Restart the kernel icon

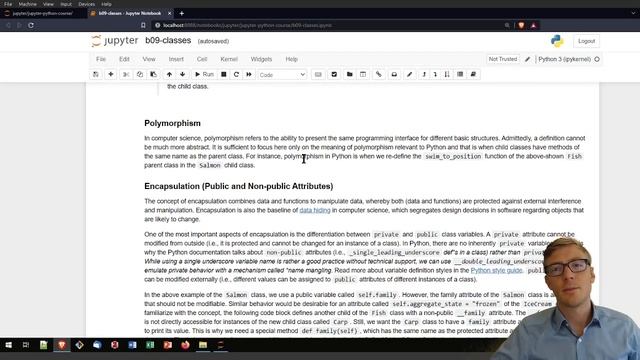tap(236, 74)
